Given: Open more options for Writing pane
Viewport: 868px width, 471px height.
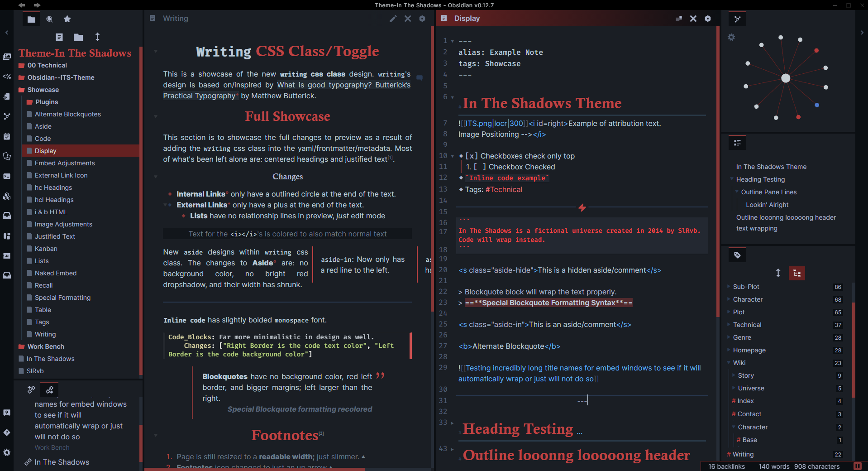Looking at the screenshot, I should coord(422,19).
